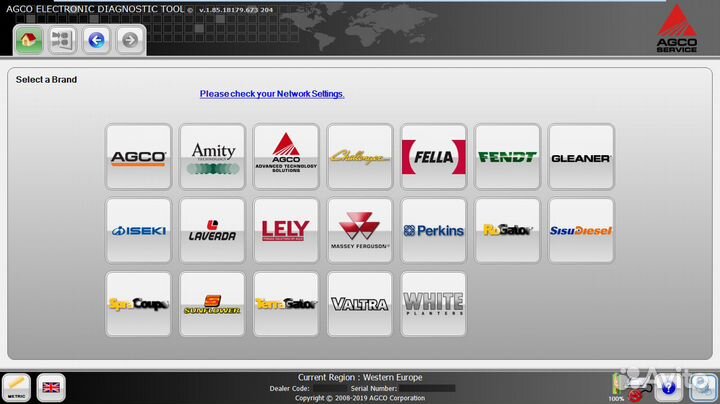
Task: Select the AGCO brand tile
Action: click(x=138, y=157)
